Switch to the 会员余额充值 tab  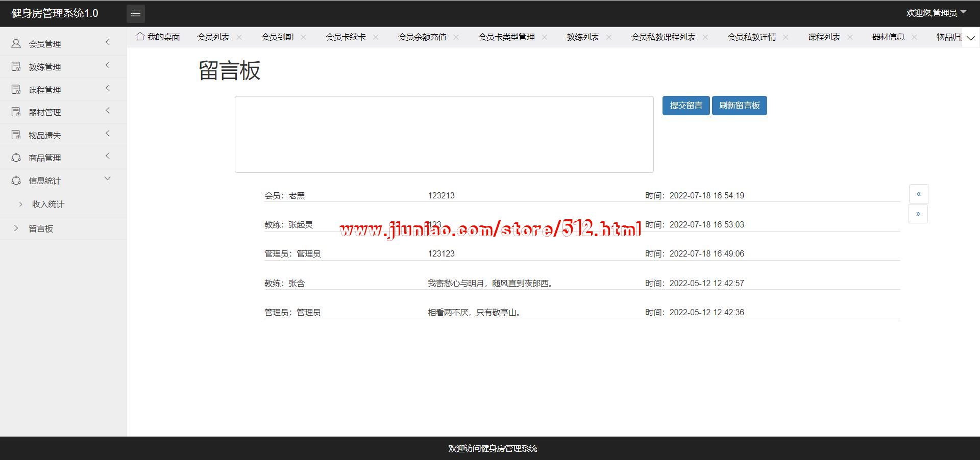pyautogui.click(x=422, y=37)
